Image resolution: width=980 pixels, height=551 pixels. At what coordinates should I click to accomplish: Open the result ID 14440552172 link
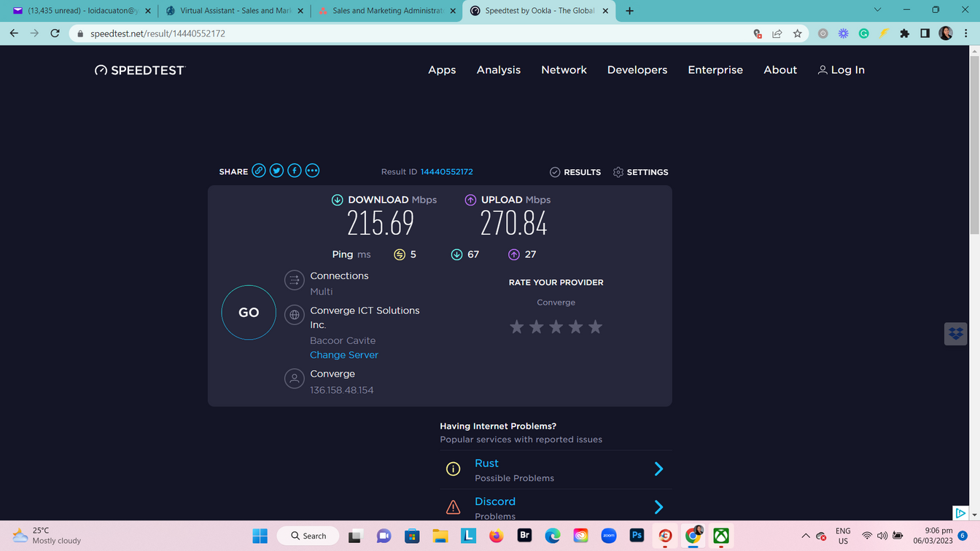click(446, 172)
